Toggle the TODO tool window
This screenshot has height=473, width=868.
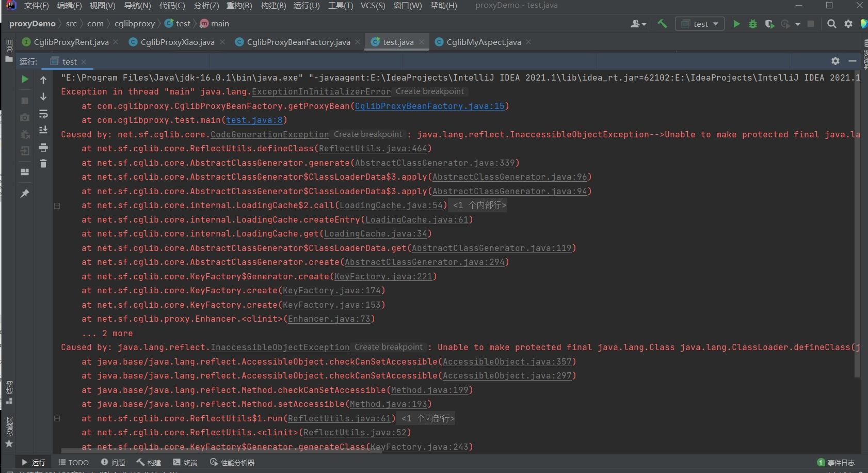click(x=73, y=462)
